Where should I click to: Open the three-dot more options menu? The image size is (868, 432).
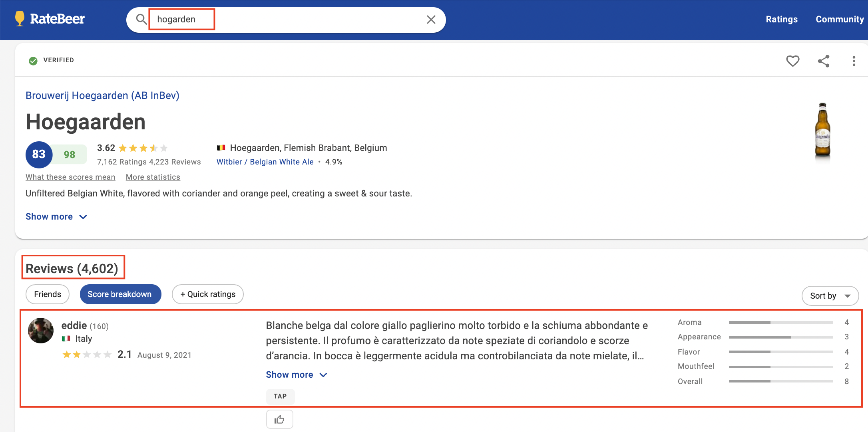854,61
